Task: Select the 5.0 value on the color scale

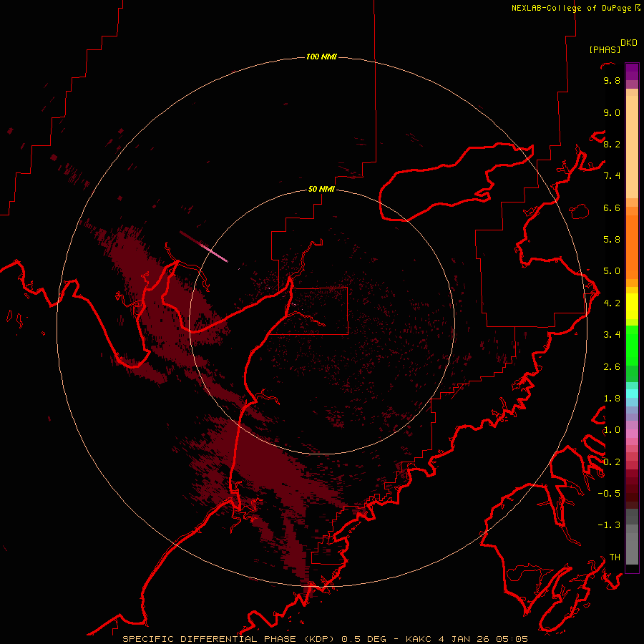Action: (612, 271)
